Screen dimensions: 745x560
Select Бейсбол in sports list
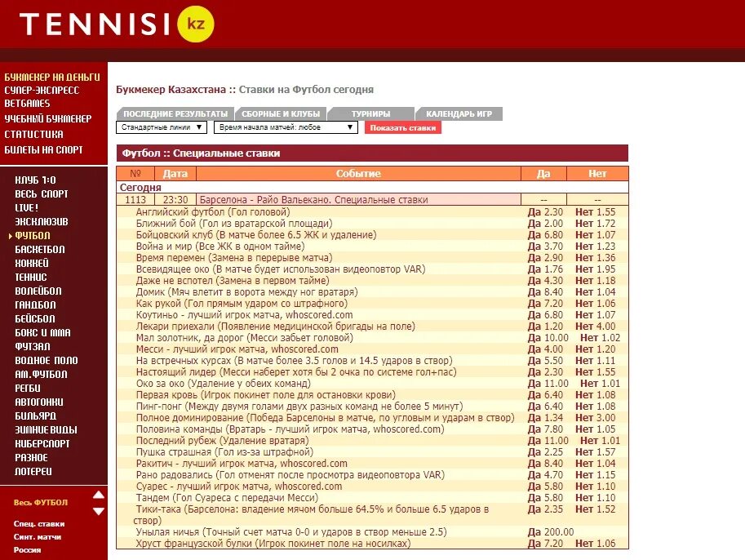(35, 318)
